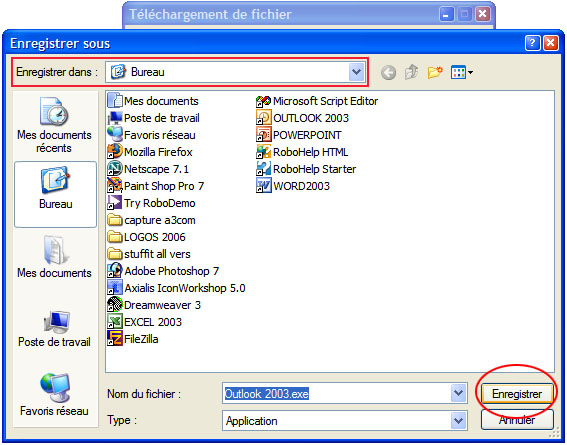Expand the Type dropdown arrow
Viewport: 567px width, 445px height.
tap(458, 420)
